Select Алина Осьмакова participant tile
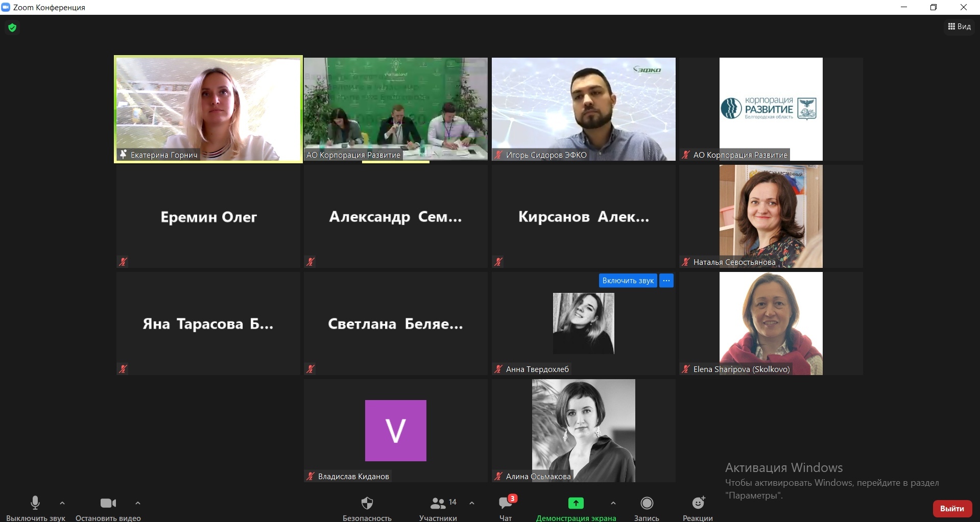Viewport: 980px width, 522px height. click(x=584, y=431)
